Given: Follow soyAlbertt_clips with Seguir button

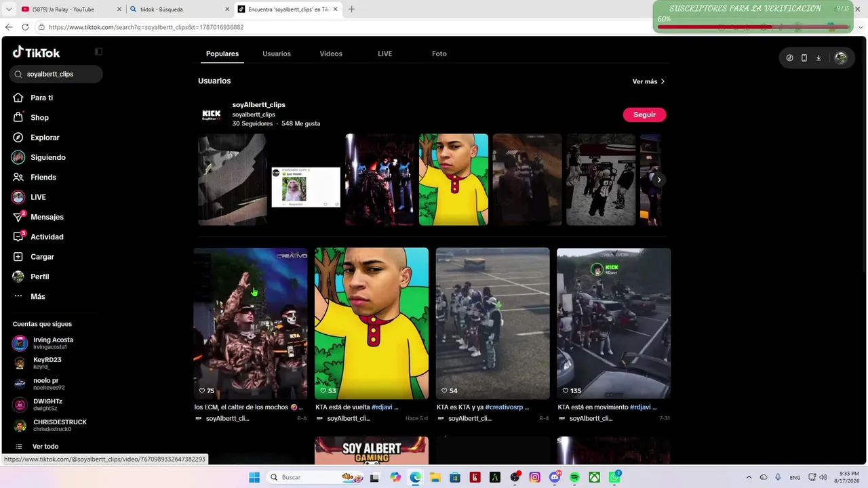Looking at the screenshot, I should [x=644, y=115].
